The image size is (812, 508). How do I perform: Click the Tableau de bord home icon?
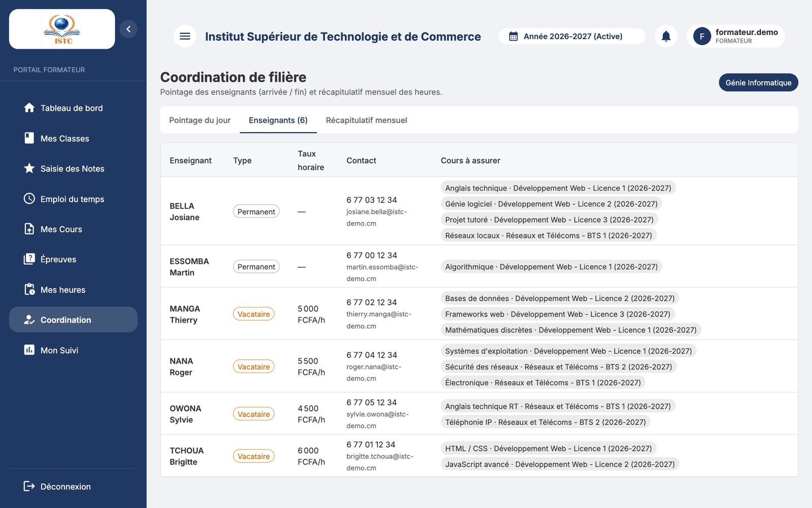point(29,108)
